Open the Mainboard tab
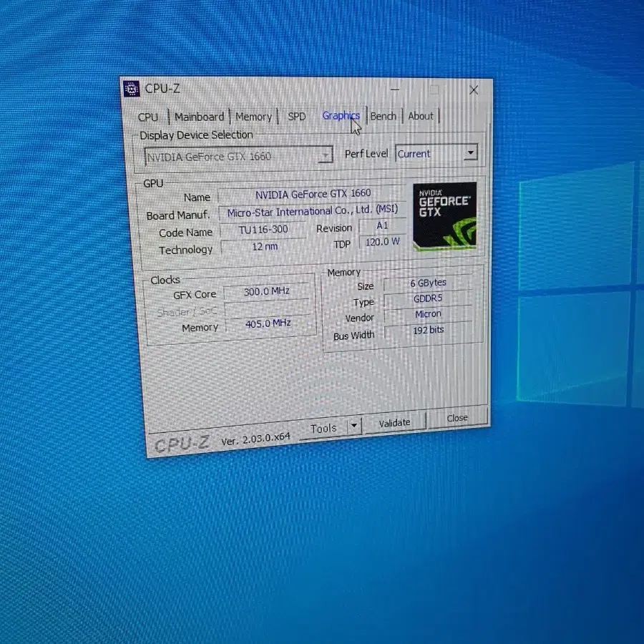Viewport: 644px width, 644px height. point(199,117)
